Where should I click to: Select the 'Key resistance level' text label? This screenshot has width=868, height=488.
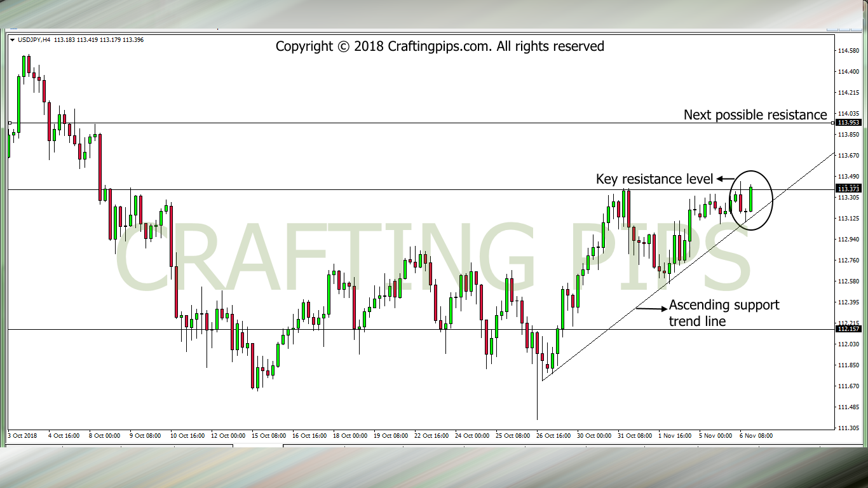654,179
